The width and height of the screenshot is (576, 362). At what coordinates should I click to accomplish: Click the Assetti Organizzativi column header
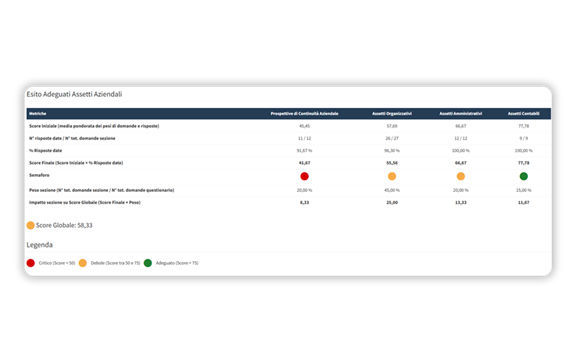tap(392, 114)
